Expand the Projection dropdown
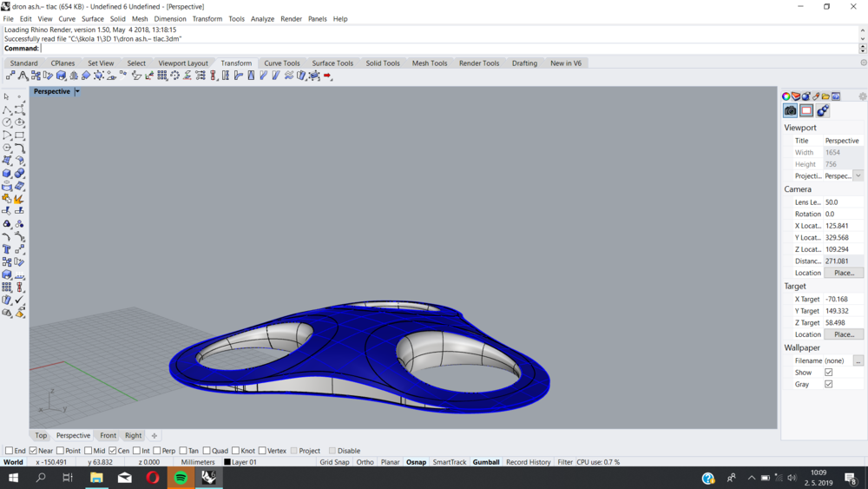Screen dimensions: 868x489 pyautogui.click(x=858, y=175)
